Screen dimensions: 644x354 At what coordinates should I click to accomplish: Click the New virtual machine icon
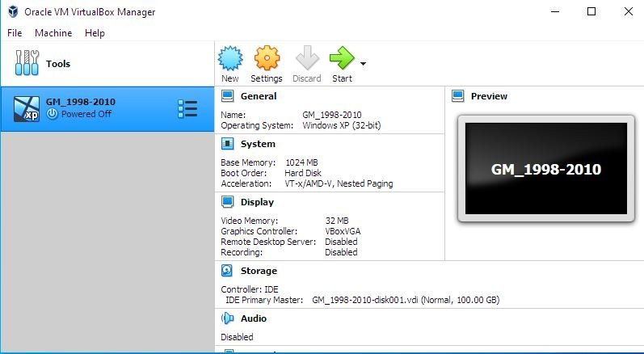230,58
